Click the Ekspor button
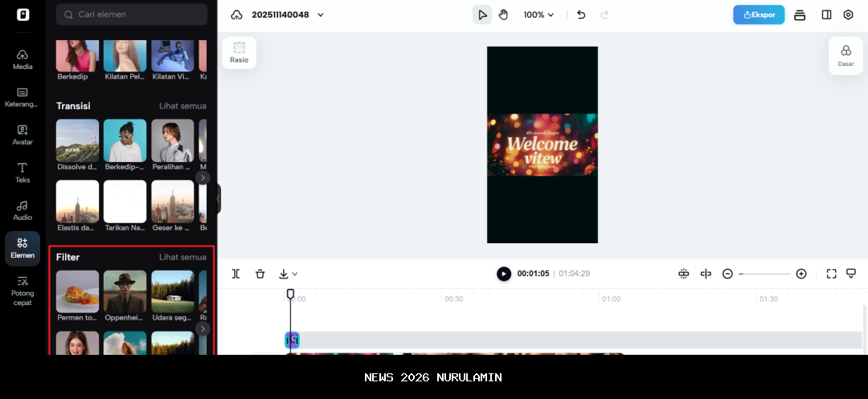Viewport: 868px width, 399px height. point(759,14)
